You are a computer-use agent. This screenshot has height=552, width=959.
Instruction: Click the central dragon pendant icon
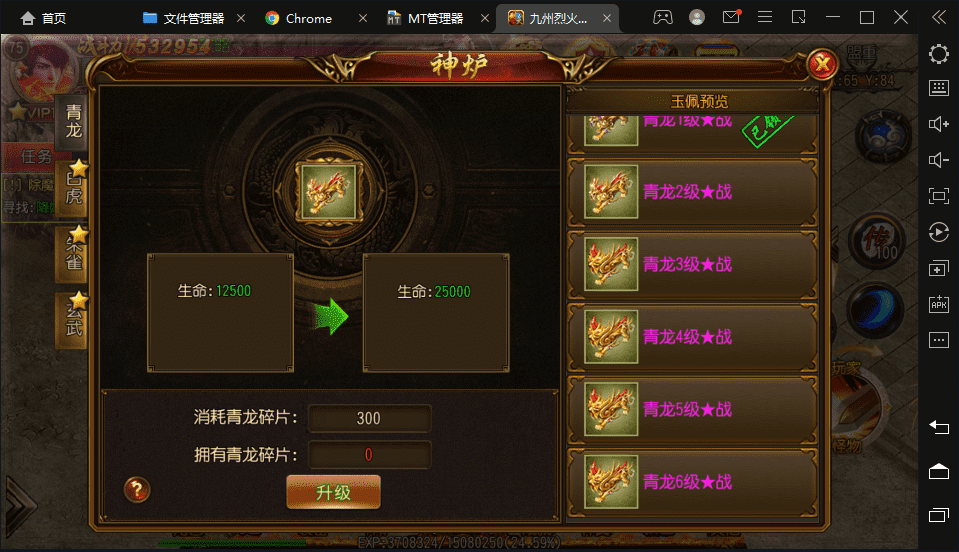point(329,192)
